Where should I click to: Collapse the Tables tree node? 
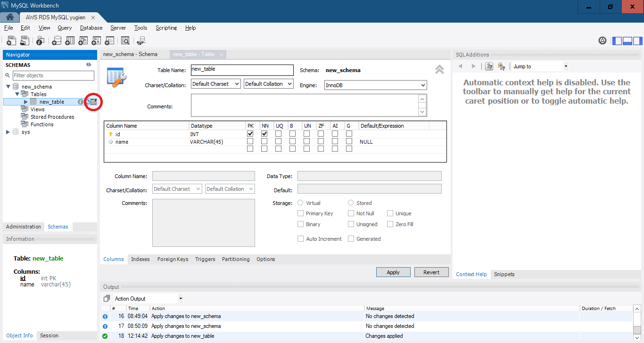(x=17, y=94)
